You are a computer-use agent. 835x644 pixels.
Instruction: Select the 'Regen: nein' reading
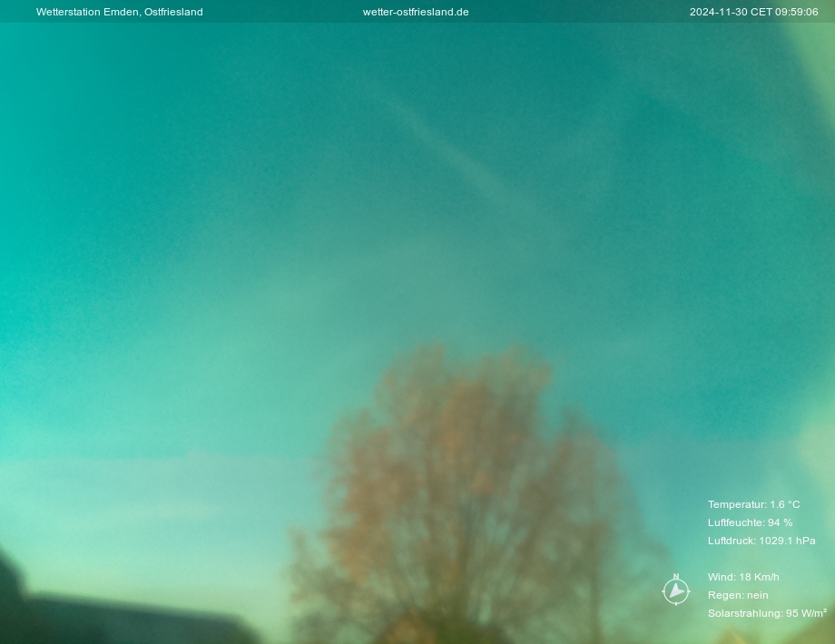[738, 595]
